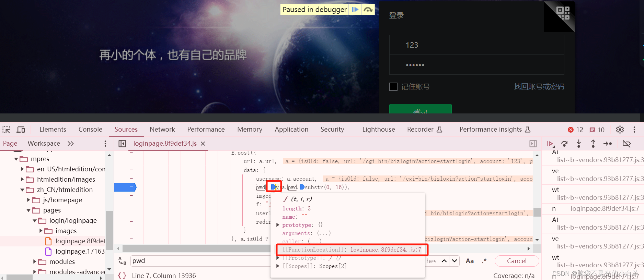Click the blue breakpoint marker in gutter
This screenshot has height=280, width=644.
point(125,187)
